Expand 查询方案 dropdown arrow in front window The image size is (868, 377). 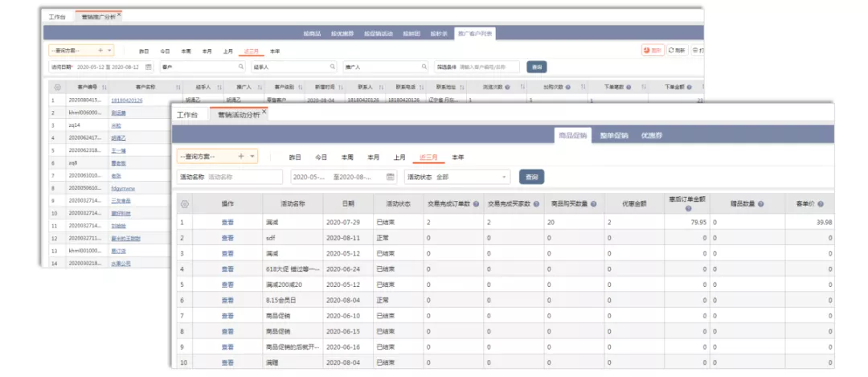click(x=252, y=156)
